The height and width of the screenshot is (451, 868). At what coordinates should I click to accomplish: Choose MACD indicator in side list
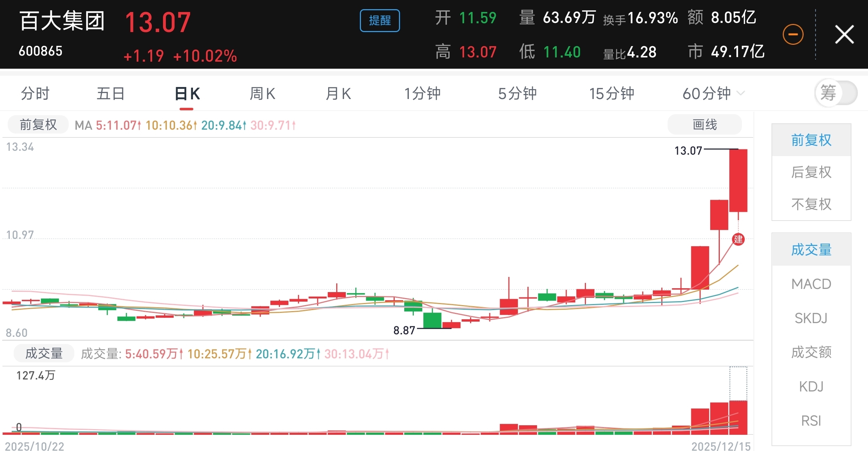pyautogui.click(x=811, y=284)
